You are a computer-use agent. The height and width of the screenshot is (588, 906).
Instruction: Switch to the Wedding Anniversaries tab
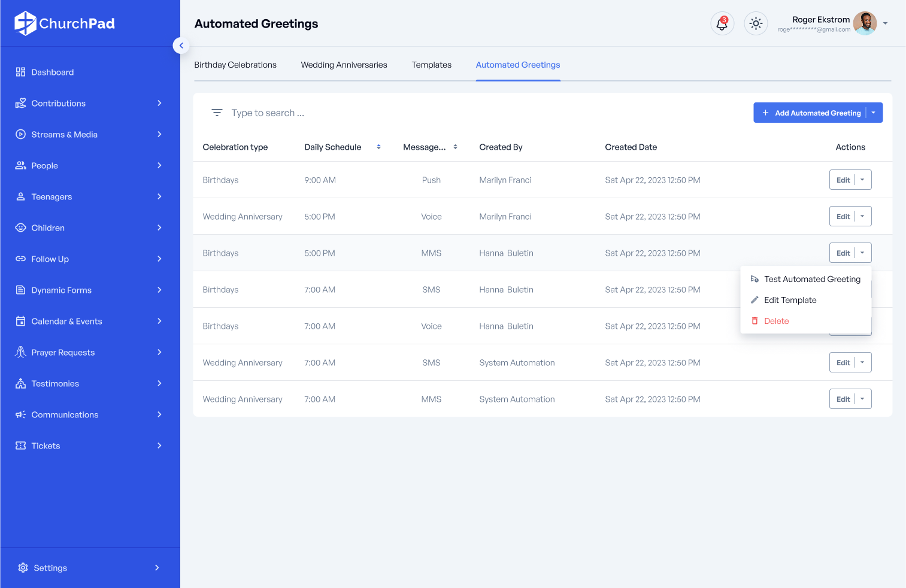[x=344, y=65]
